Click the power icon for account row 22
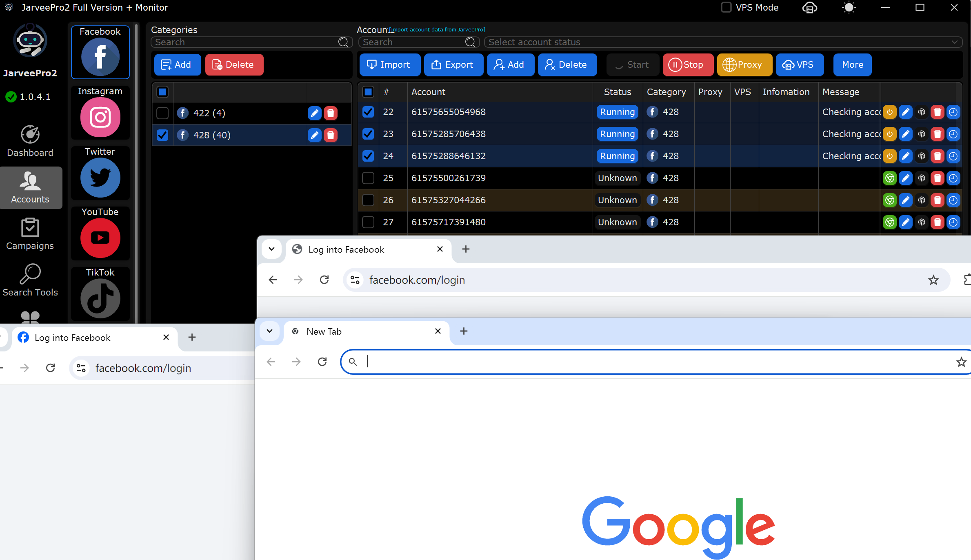The width and height of the screenshot is (971, 560). [890, 112]
